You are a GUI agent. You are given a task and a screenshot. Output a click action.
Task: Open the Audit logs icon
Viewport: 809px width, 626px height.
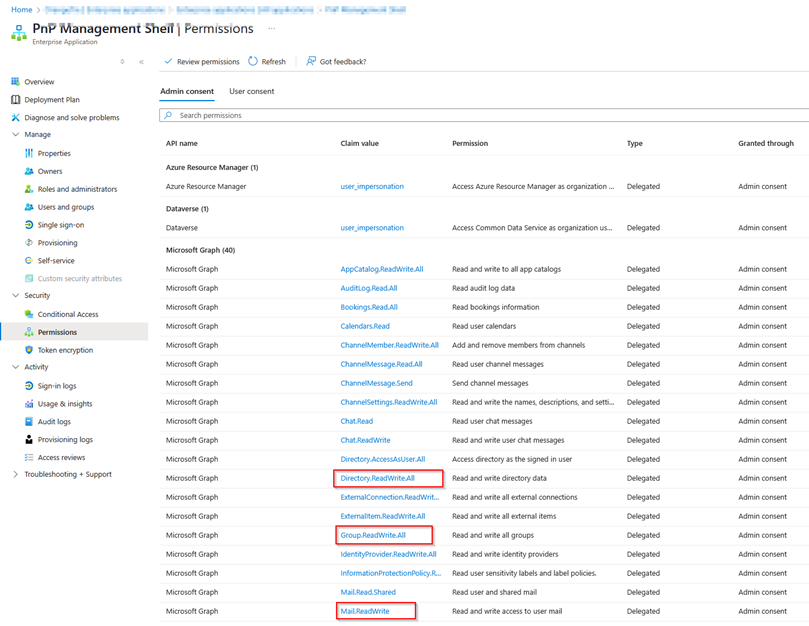[29, 422]
